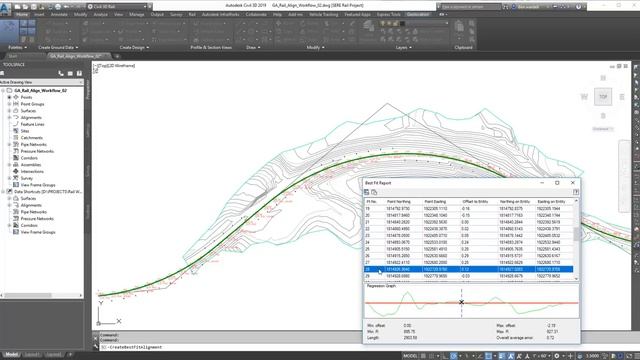The image size is (640, 360).
Task: Click the Save report icon in Best Fit Report
Action: 367,192
